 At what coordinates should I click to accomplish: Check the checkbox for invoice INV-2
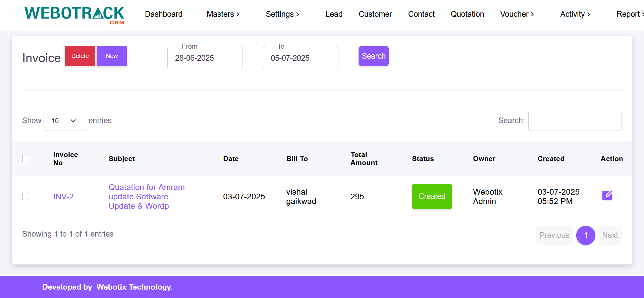pos(26,197)
